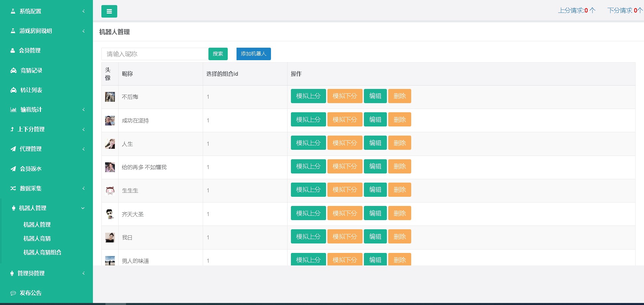Click the chat bubble icon beside 发布公告
644x305 pixels.
tap(13, 293)
